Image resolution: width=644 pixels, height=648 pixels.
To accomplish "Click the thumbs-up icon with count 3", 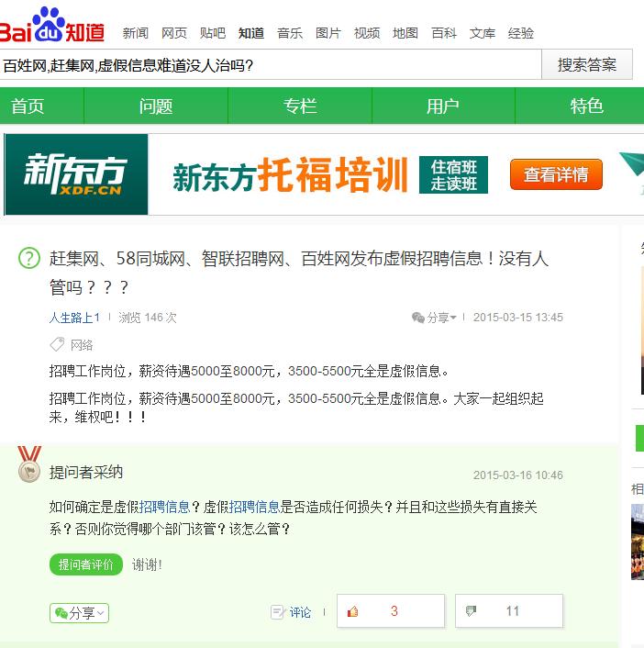I will coord(352,611).
